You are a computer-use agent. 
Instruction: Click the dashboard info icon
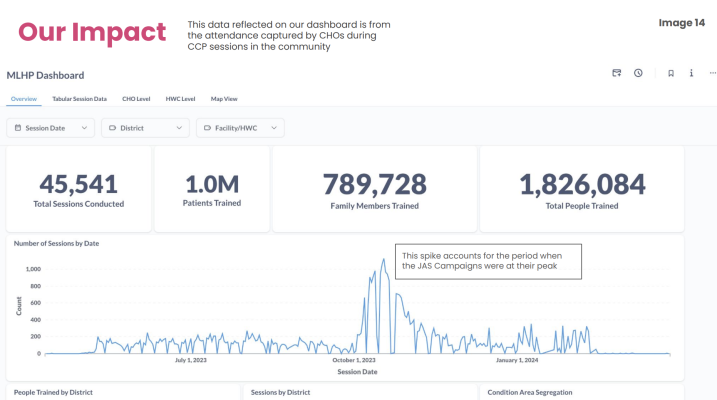pyautogui.click(x=691, y=73)
